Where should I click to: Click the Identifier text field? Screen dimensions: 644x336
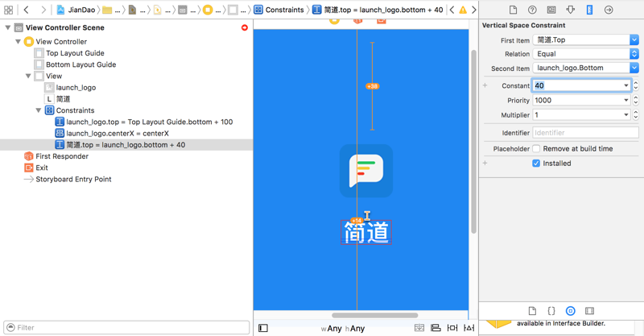pos(586,133)
